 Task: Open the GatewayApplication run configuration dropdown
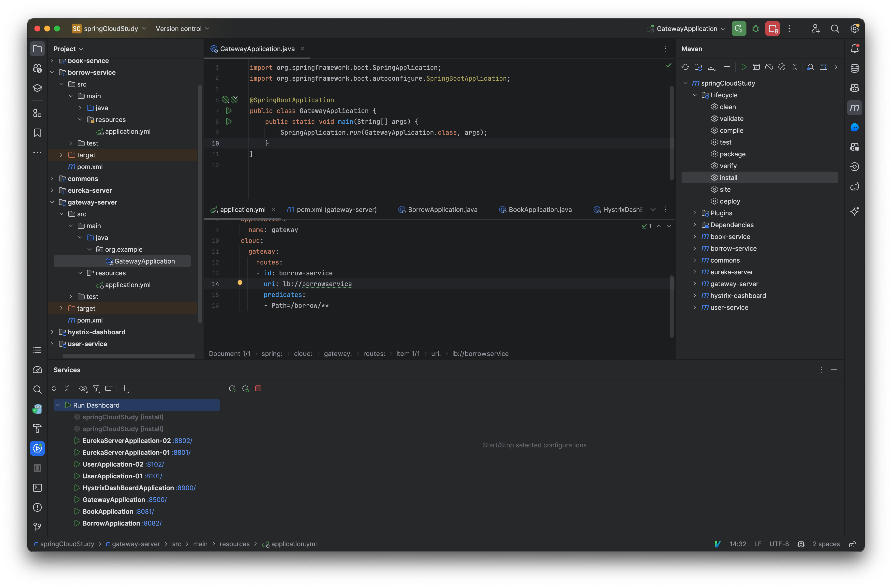click(686, 29)
